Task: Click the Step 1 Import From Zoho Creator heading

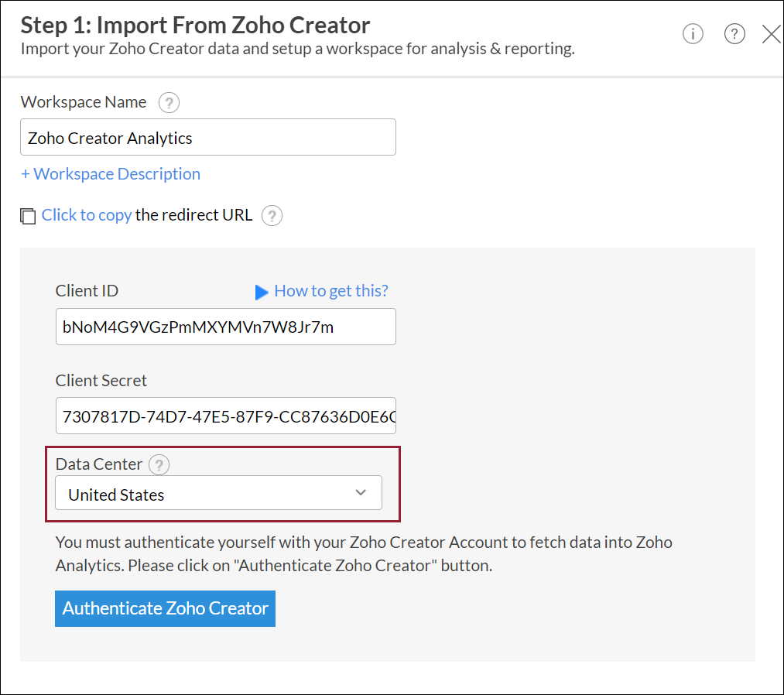Action: coord(193,25)
